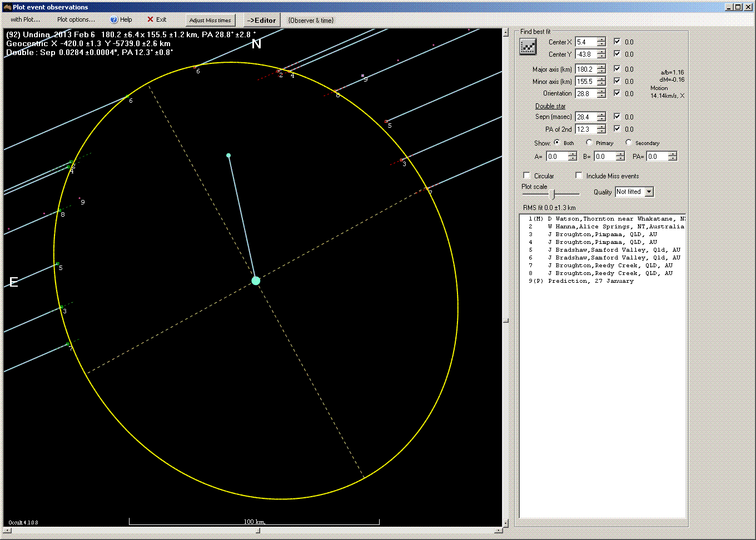Click into the Center X input field
The height and width of the screenshot is (540, 756).
coord(586,42)
